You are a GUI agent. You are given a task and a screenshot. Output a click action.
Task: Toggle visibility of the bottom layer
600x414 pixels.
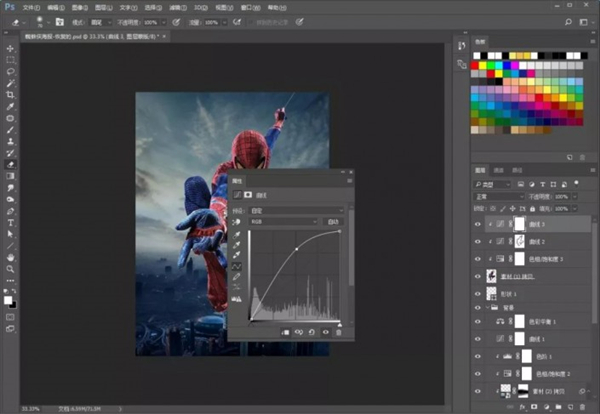tap(476, 389)
